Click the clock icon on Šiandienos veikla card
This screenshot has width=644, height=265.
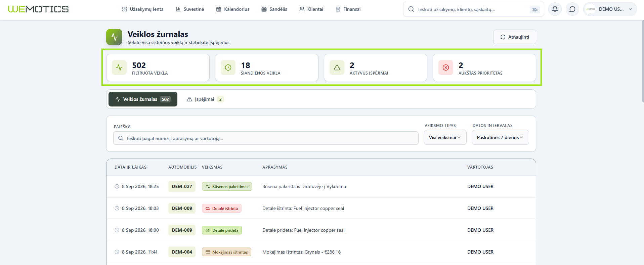pos(228,68)
